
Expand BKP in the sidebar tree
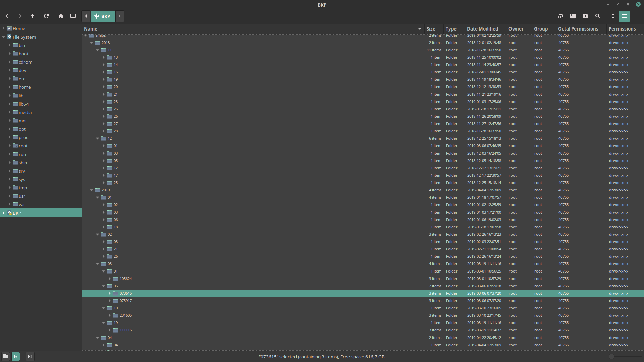4,213
